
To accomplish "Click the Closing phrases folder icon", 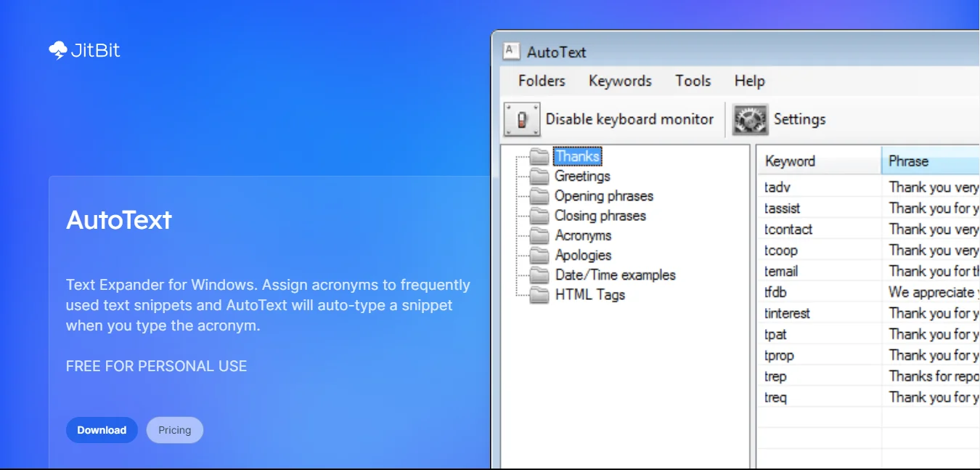I will [539, 216].
